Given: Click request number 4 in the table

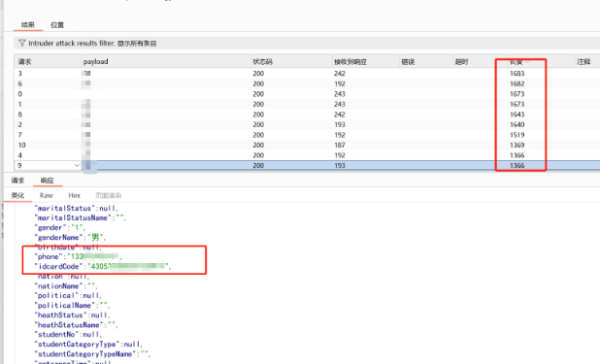Looking at the screenshot, I should point(19,155).
